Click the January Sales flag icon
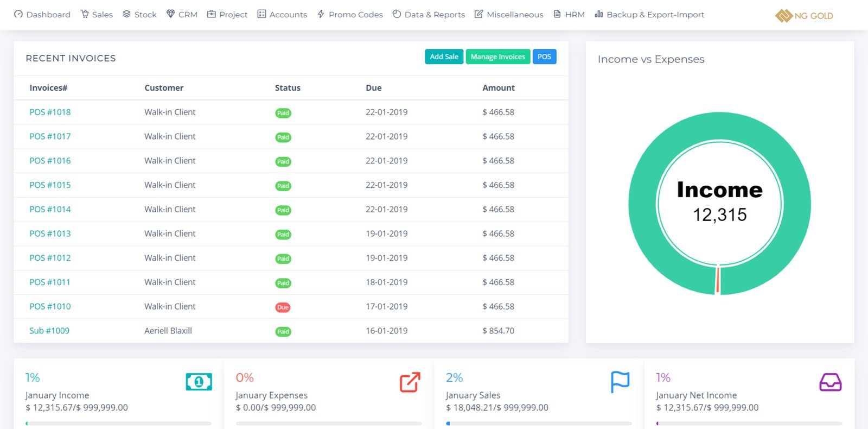 click(x=620, y=382)
